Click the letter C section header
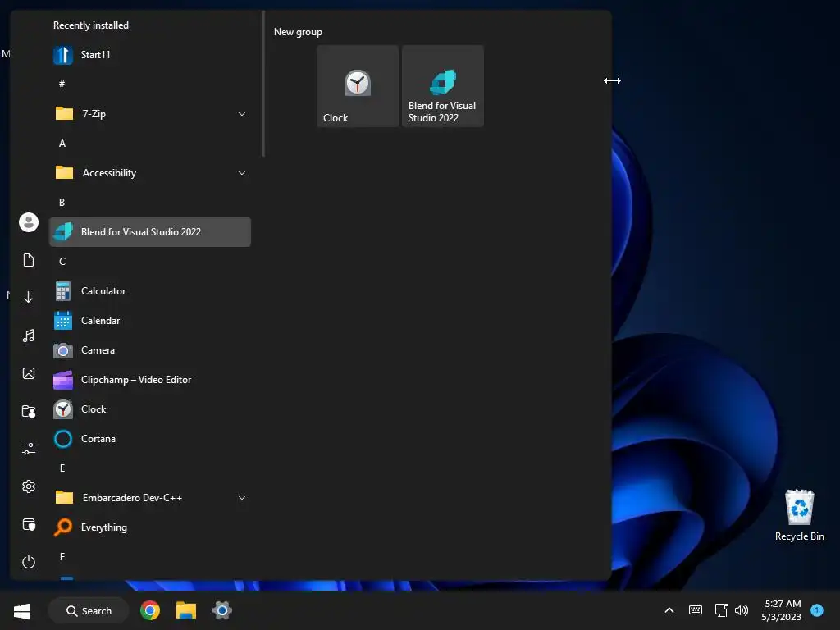The height and width of the screenshot is (630, 840). tap(62, 262)
